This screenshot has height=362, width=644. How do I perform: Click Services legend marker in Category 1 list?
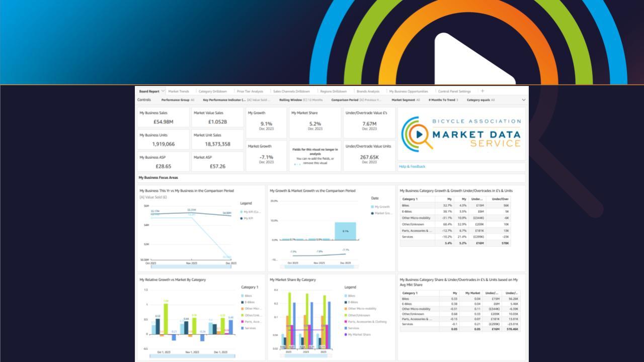(x=243, y=328)
